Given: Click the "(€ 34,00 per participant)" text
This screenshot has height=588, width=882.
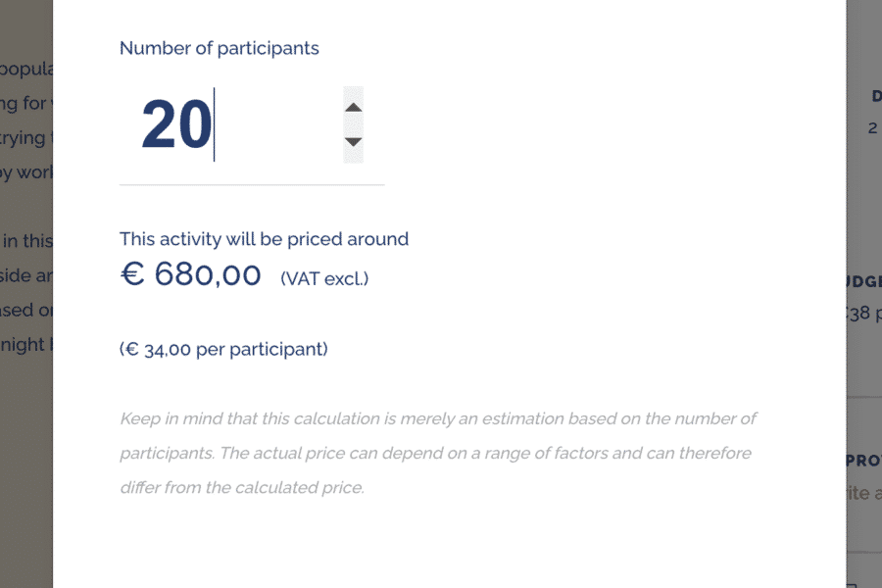Looking at the screenshot, I should [x=223, y=349].
